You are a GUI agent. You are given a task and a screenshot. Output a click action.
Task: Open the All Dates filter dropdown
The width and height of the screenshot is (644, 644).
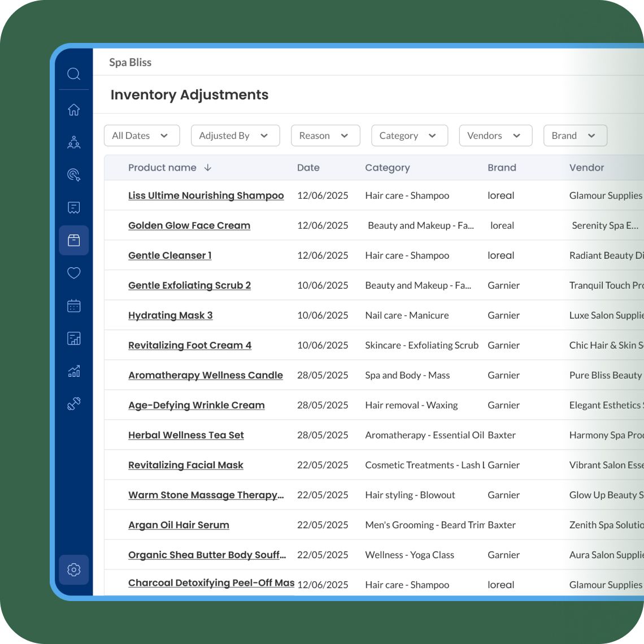142,136
